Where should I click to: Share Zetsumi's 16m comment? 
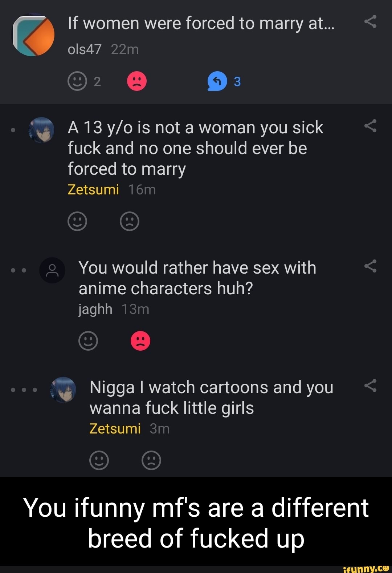pyautogui.click(x=370, y=126)
